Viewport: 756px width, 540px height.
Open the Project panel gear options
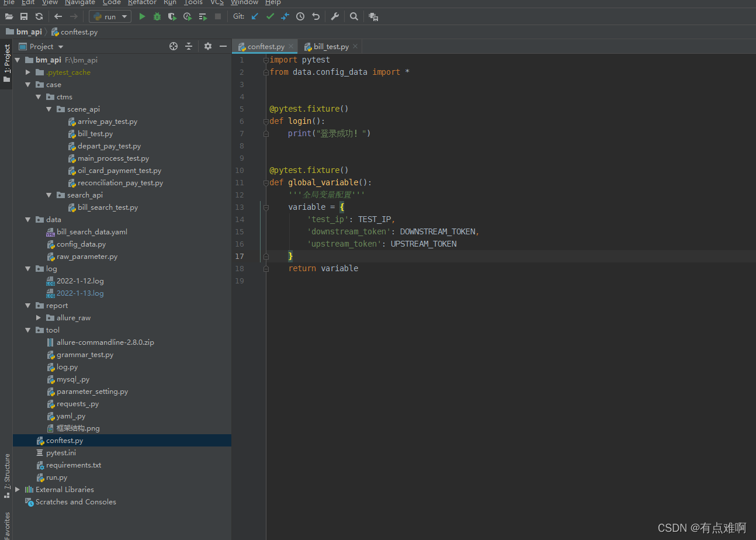point(208,46)
